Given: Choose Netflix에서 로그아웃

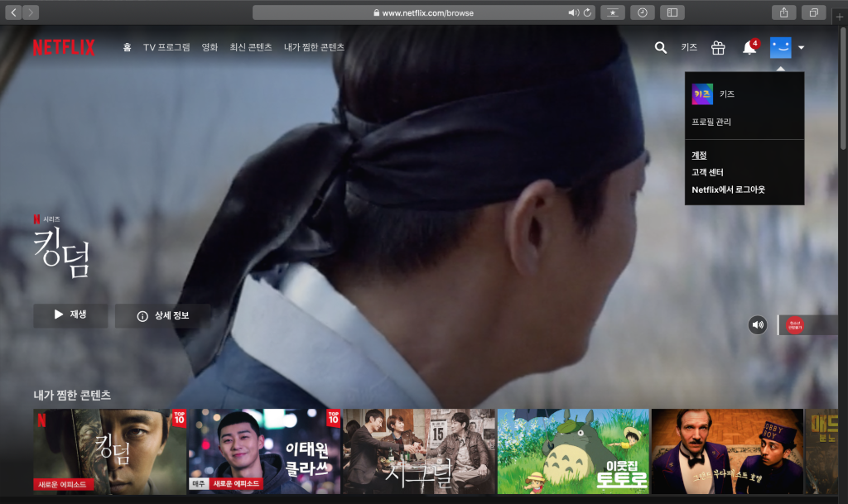Looking at the screenshot, I should click(729, 190).
